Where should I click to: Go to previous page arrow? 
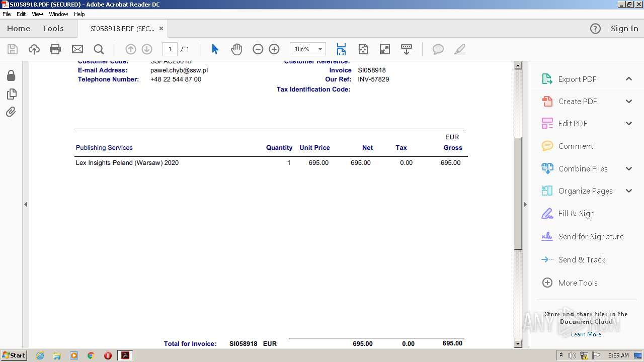130,49
